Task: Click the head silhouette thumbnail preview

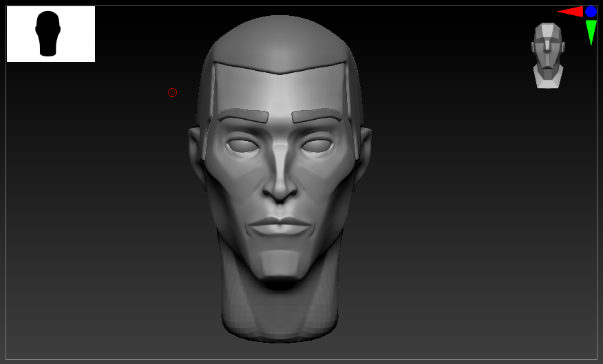Action: click(x=51, y=34)
